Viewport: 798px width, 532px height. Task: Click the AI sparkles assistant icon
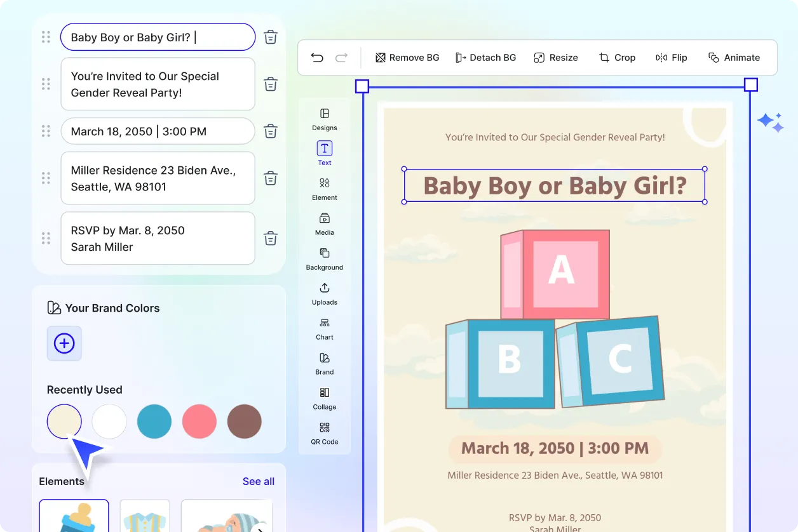770,122
